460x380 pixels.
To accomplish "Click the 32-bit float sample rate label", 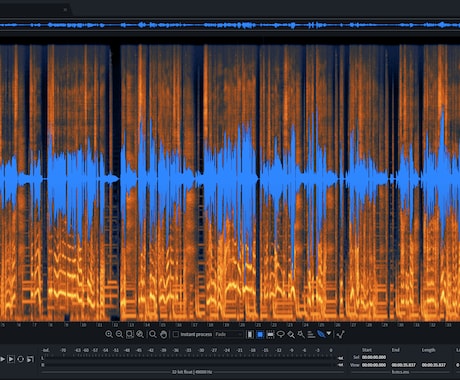I will click(192, 372).
